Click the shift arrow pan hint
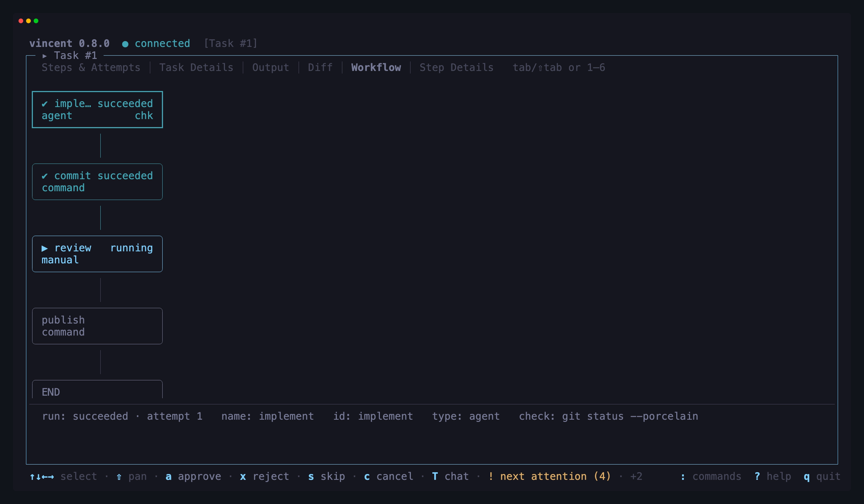The width and height of the screenshot is (864, 504). click(x=131, y=477)
